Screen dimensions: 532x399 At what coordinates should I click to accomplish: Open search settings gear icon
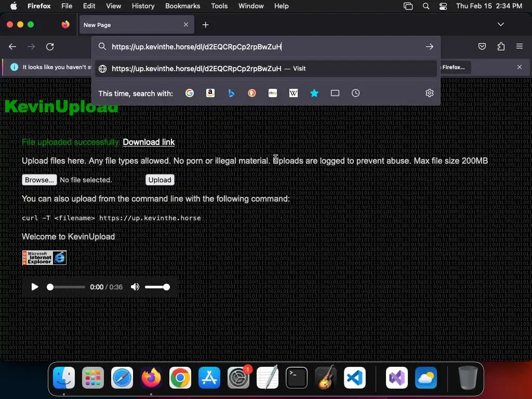(x=430, y=93)
